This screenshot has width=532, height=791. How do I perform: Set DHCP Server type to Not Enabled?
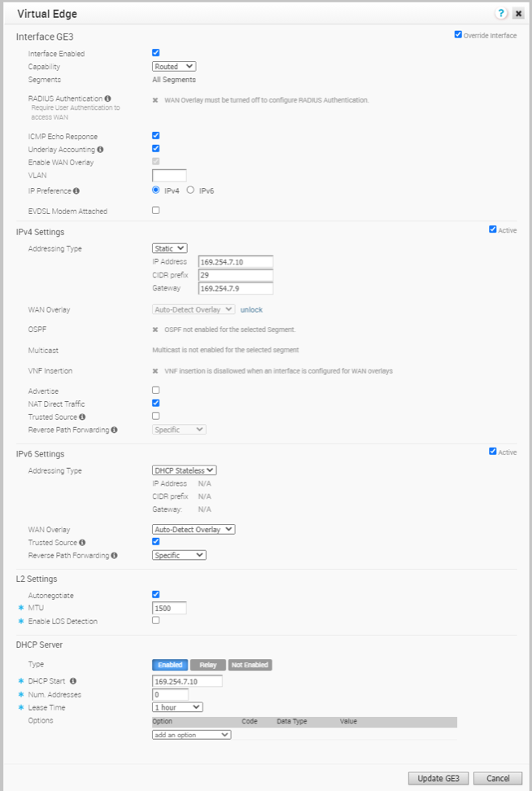250,665
